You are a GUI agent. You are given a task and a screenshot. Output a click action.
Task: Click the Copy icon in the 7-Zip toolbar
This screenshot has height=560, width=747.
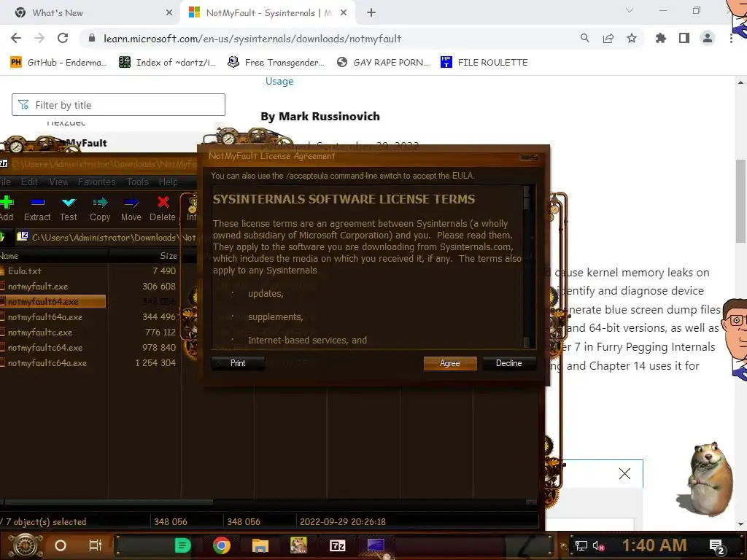coord(100,209)
